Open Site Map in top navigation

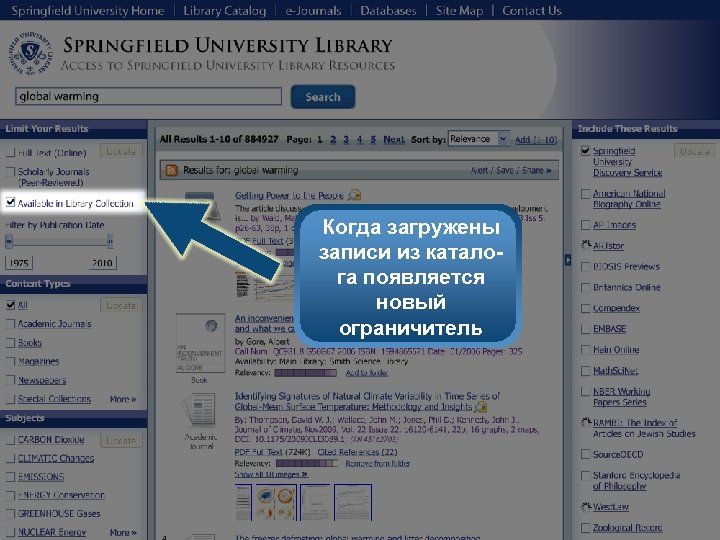[x=459, y=11]
